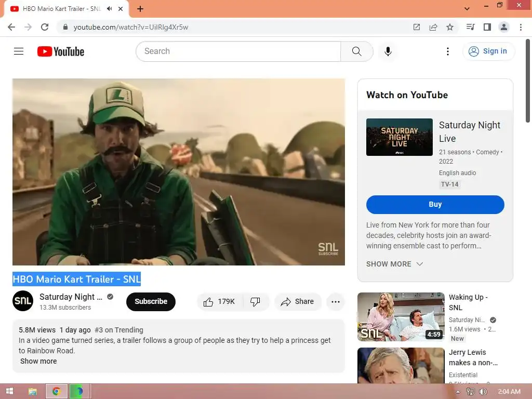
Task: Open the Jerry Lewis makes a non-... title
Action: (x=473, y=357)
